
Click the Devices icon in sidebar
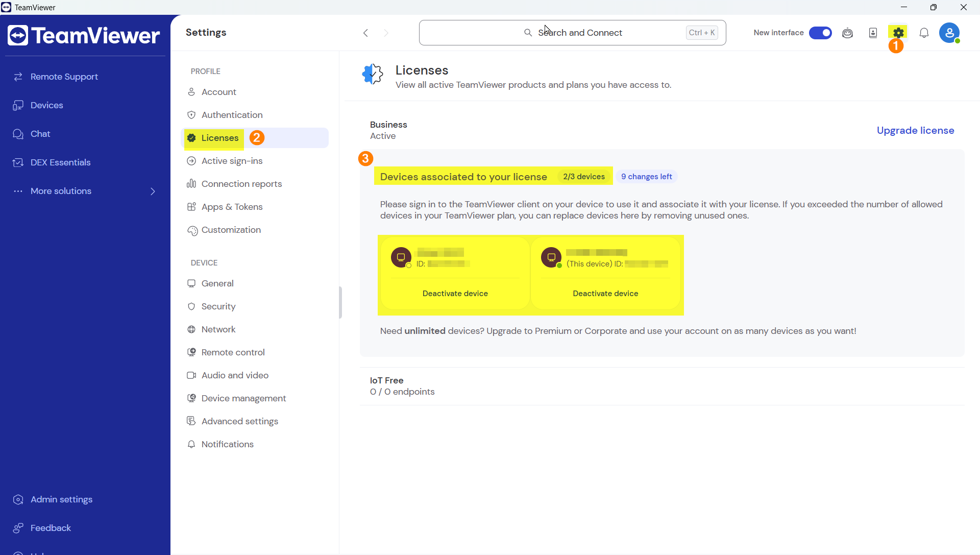pyautogui.click(x=18, y=105)
